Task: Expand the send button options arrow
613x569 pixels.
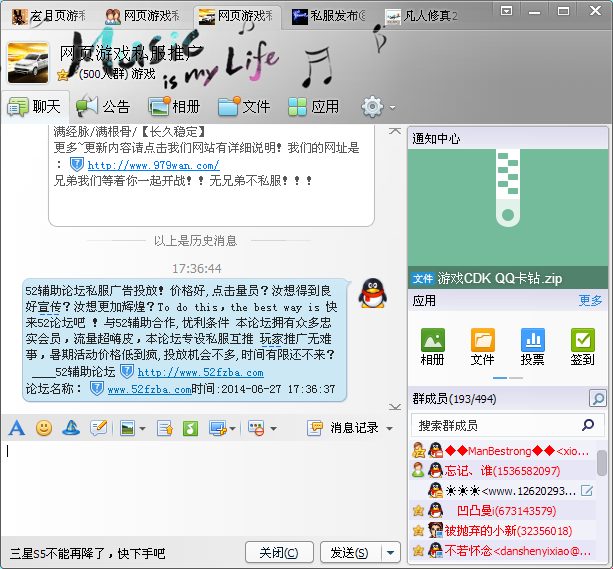Action: pyautogui.click(x=390, y=553)
